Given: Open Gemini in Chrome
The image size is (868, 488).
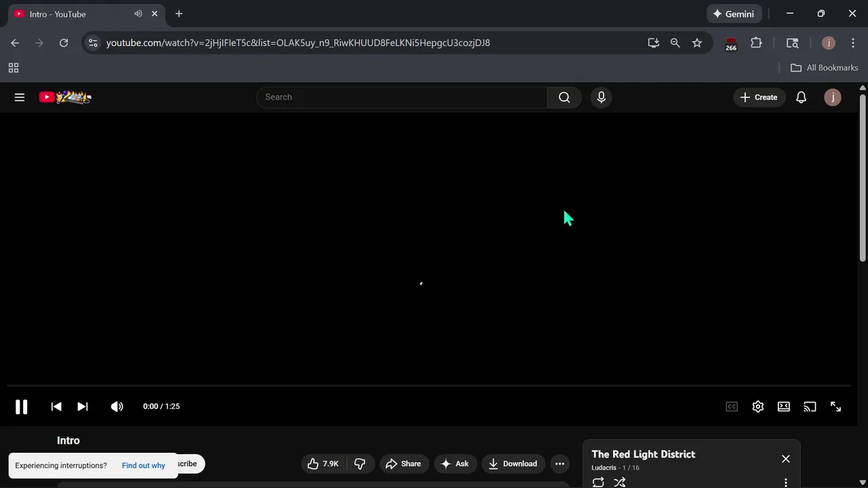Looking at the screenshot, I should pos(734,14).
